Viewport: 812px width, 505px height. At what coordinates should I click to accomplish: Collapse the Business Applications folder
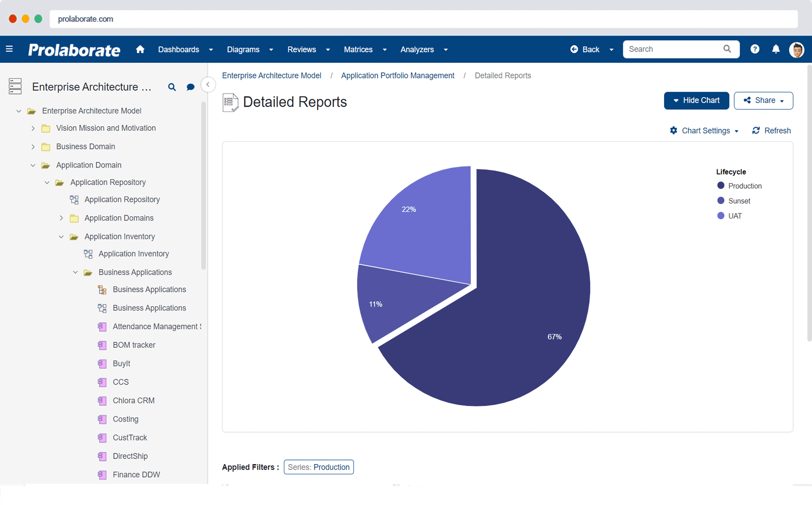(76, 272)
